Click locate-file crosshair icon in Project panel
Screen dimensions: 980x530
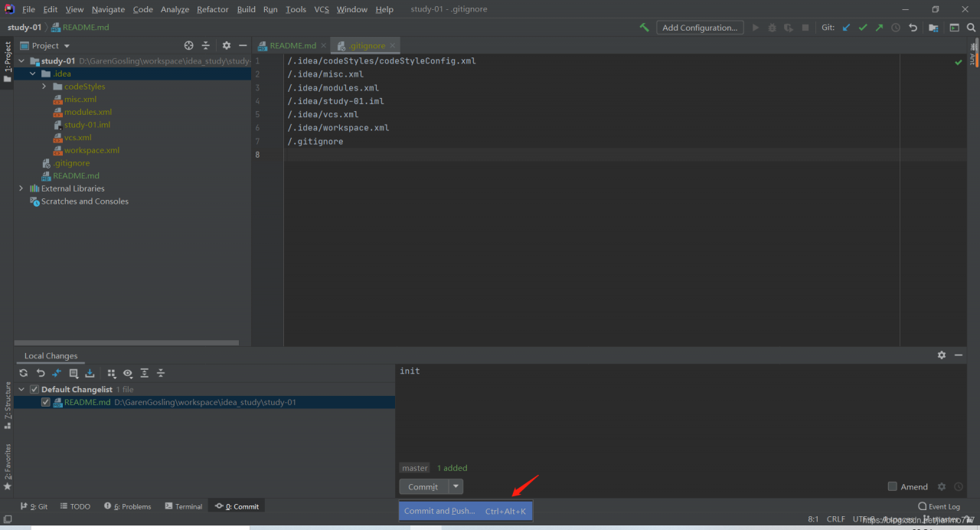[189, 46]
